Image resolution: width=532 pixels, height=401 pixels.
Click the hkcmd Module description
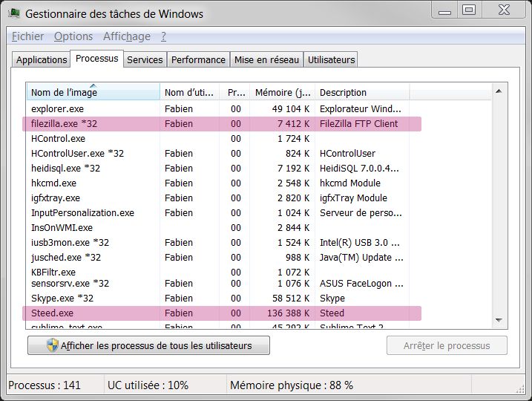[x=349, y=183]
